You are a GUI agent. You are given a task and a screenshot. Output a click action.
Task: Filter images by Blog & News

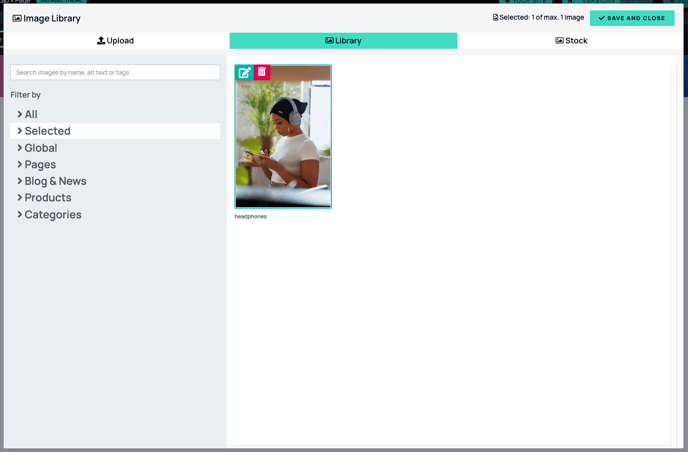coord(115,181)
